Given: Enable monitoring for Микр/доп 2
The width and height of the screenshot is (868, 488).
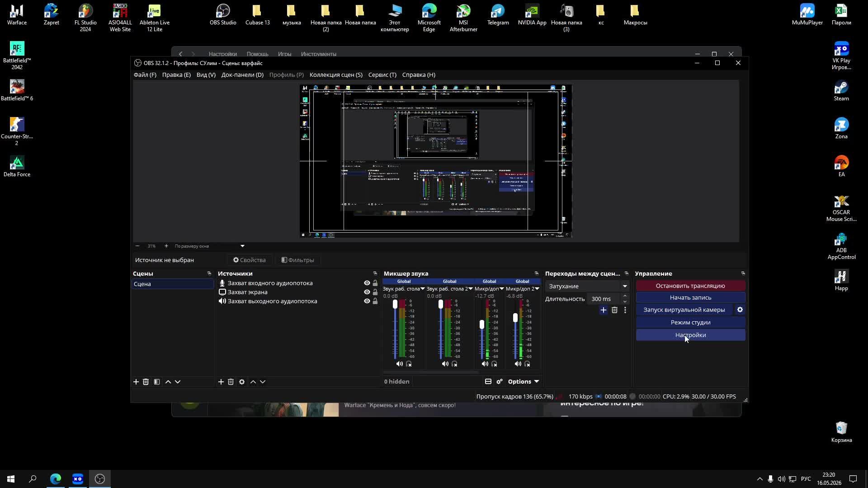Looking at the screenshot, I should [528, 364].
